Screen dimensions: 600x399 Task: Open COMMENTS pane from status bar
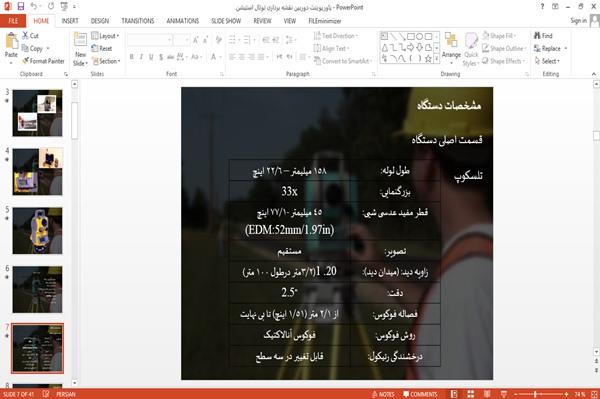coord(420,394)
